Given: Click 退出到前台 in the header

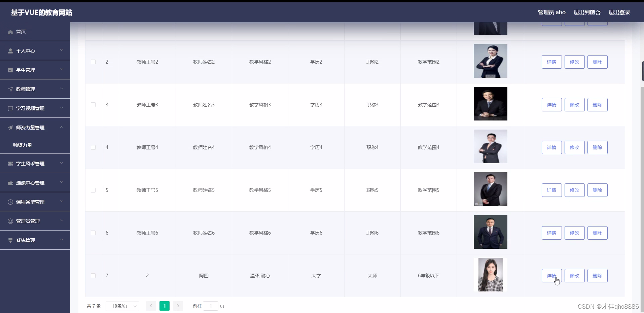Looking at the screenshot, I should point(587,12).
